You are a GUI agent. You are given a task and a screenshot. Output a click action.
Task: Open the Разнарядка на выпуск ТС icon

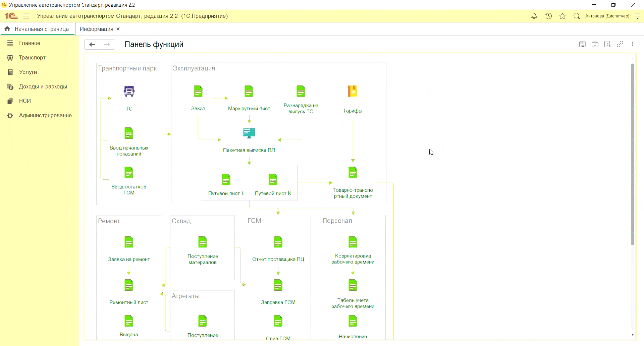301,91
